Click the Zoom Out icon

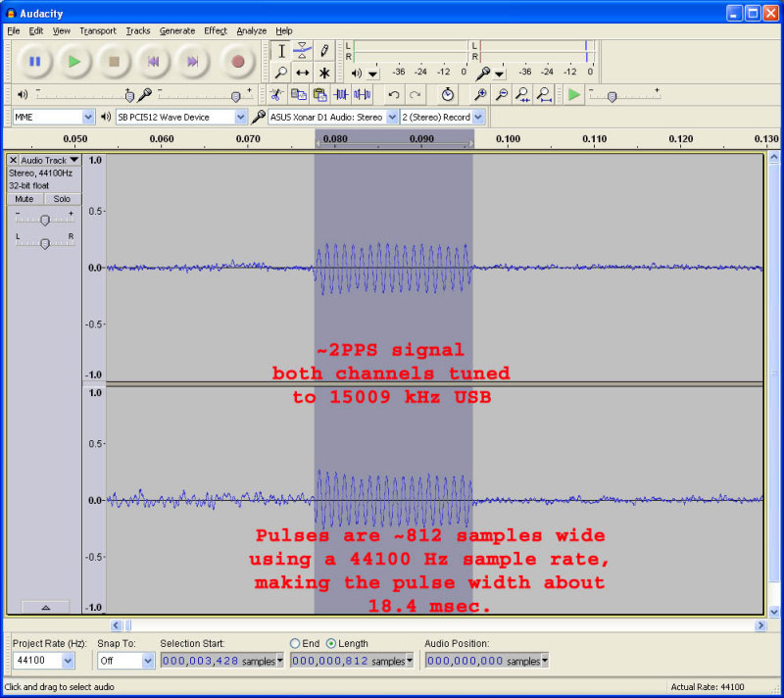[x=502, y=94]
